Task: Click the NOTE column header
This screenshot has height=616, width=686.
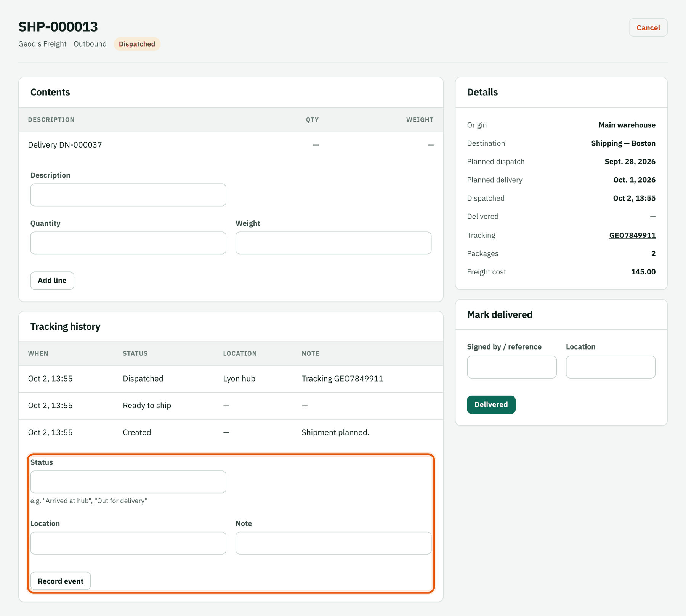Action: tap(310, 353)
